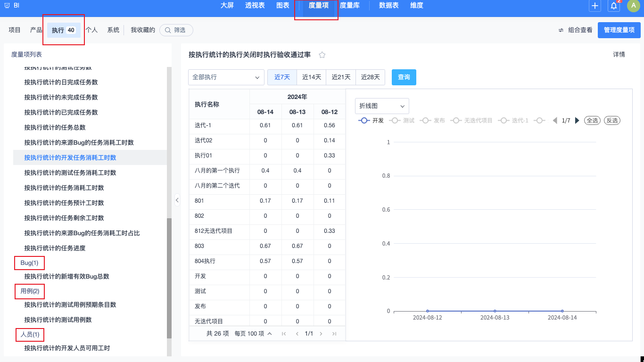The image size is (644, 362).
Task: Select 按执行统计的测试用例数
Action: (x=58, y=320)
